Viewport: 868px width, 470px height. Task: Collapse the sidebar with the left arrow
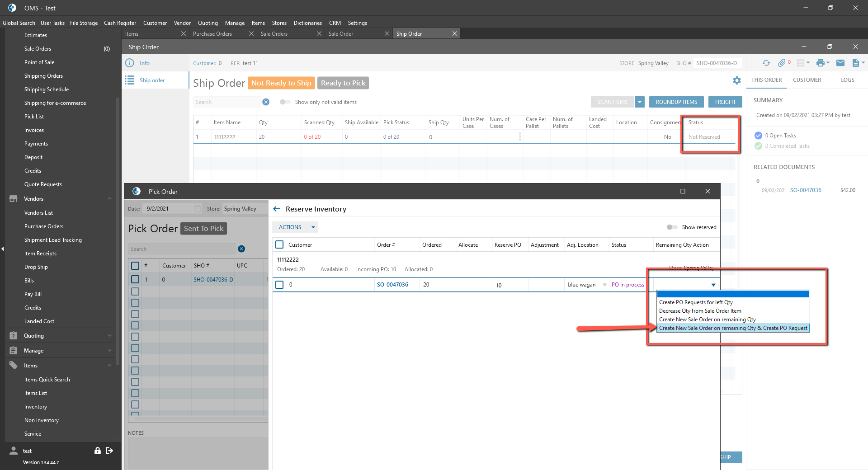pyautogui.click(x=2, y=249)
